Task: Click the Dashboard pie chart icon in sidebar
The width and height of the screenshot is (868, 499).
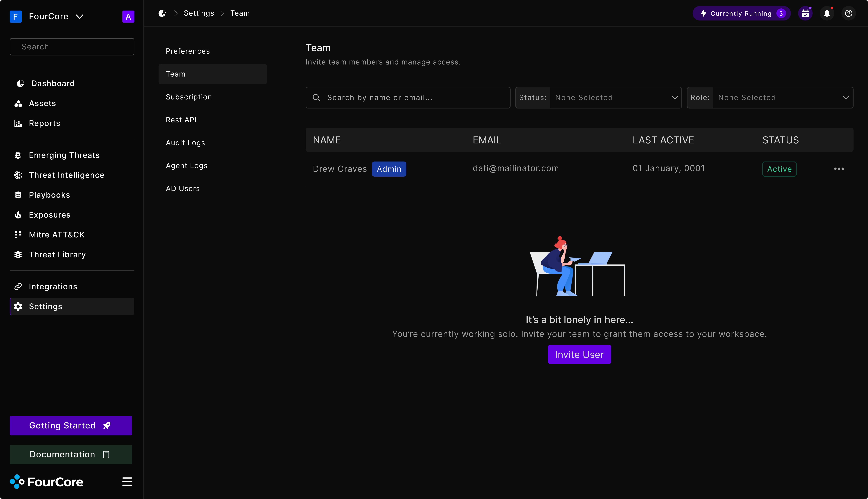Action: coord(20,84)
